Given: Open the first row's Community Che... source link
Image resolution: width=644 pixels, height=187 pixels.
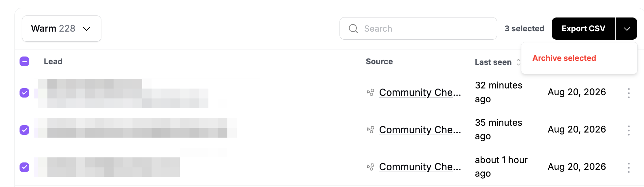Looking at the screenshot, I should tap(420, 92).
